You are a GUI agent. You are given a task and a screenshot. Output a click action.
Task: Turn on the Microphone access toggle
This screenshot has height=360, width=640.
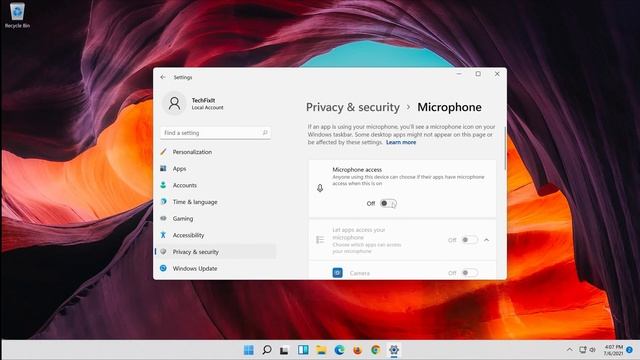click(x=388, y=203)
